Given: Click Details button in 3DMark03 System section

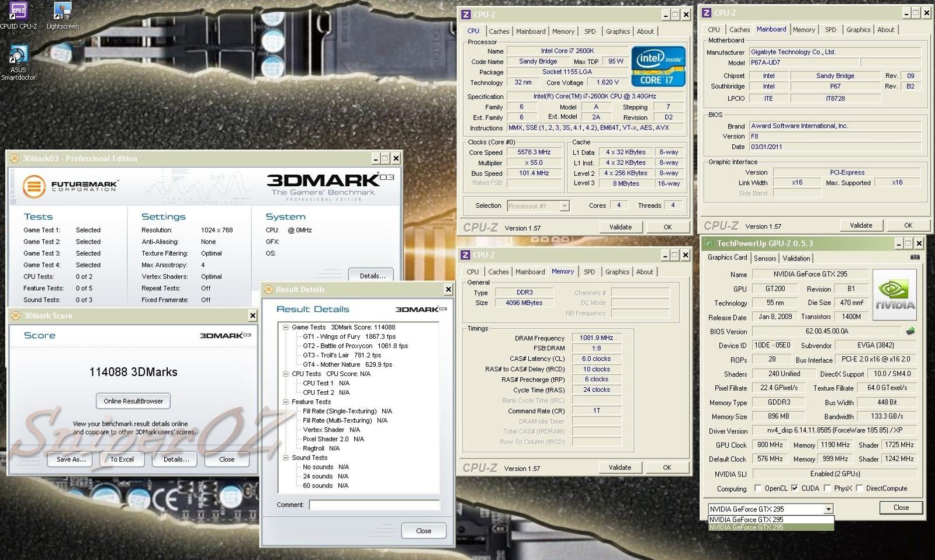Looking at the screenshot, I should click(371, 275).
